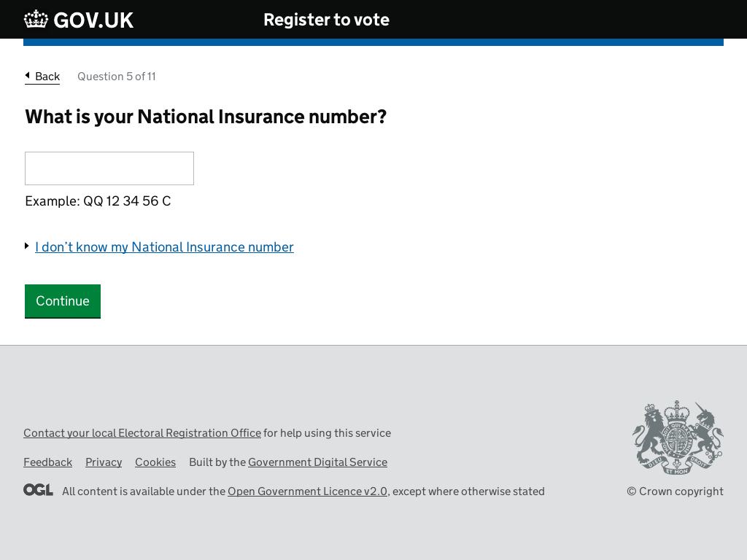Go back using the Back link

pos(42,77)
